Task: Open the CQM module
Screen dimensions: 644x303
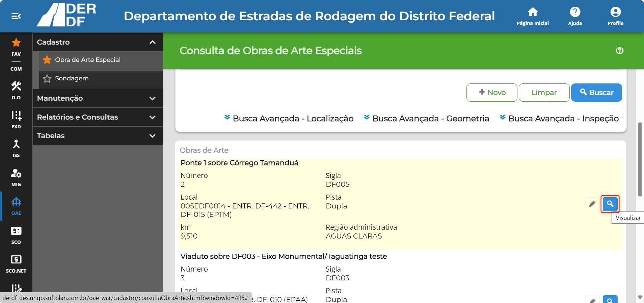Action: [16, 69]
